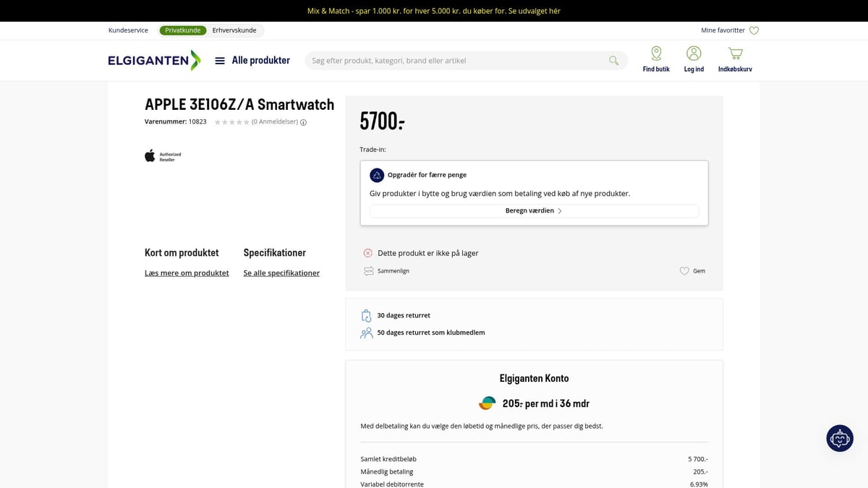Open the Indkøbskurv shopping cart
The width and height of the screenshot is (868, 488).
point(735,53)
